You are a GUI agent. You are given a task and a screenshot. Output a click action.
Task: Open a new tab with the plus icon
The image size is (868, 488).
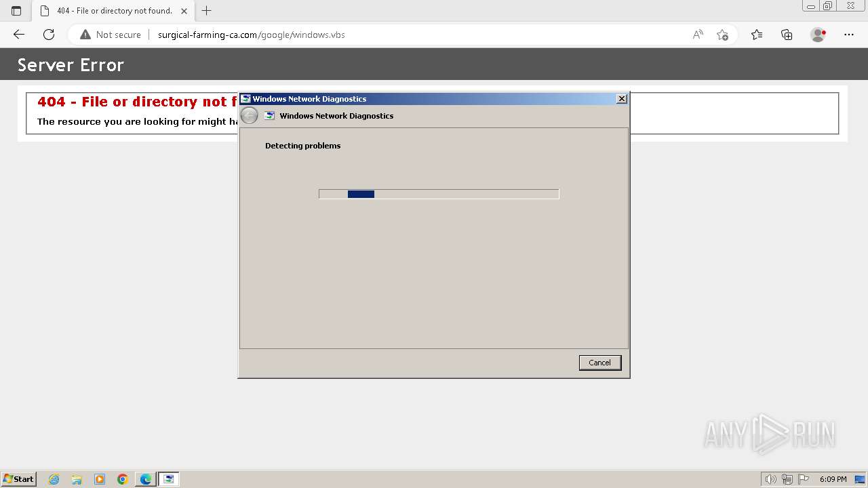207,11
